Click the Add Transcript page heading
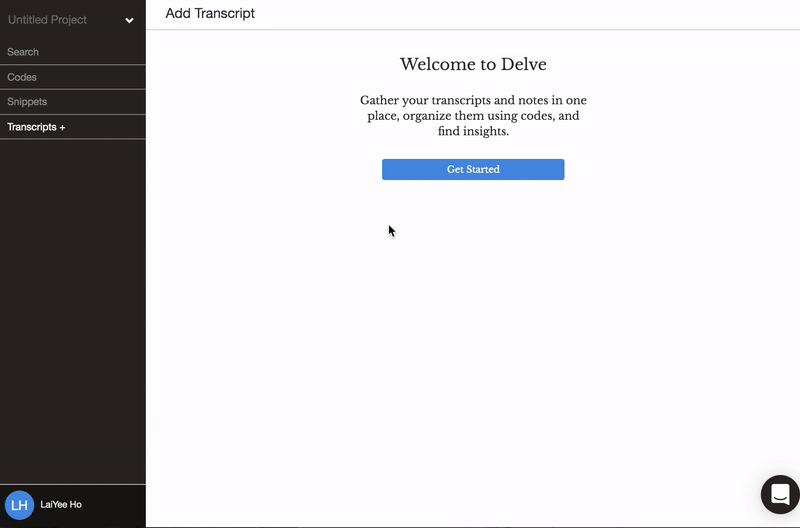800x528 pixels. (210, 13)
